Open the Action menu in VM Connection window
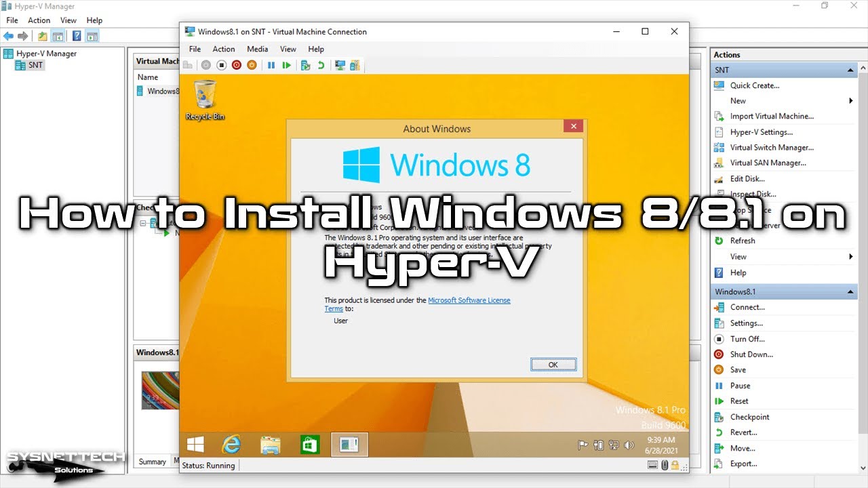The height and width of the screenshot is (488, 868). point(224,49)
